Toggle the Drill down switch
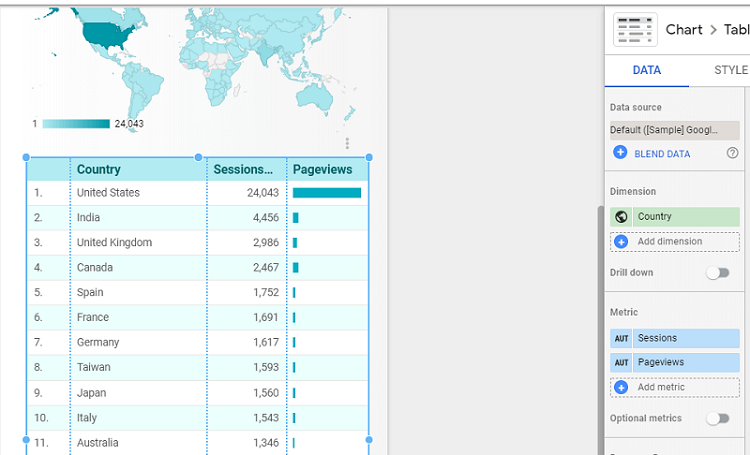The height and width of the screenshot is (455, 750). 718,273
